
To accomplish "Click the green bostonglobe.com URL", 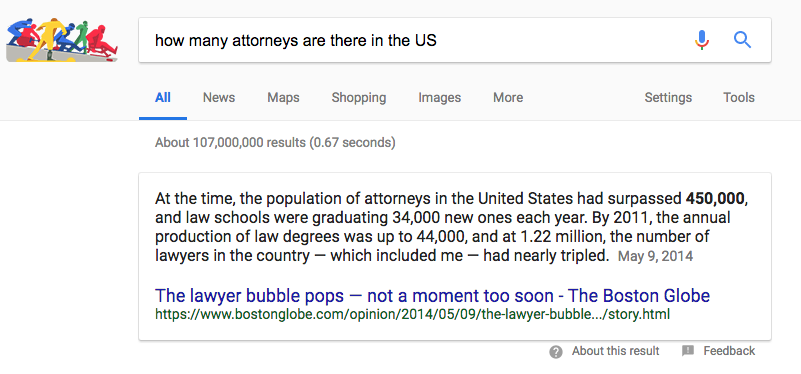I will [x=412, y=314].
